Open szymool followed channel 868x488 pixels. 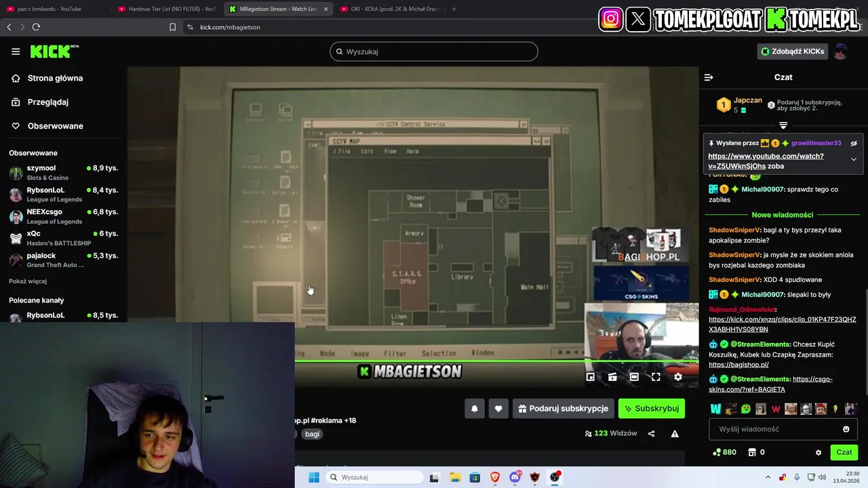[x=63, y=172]
